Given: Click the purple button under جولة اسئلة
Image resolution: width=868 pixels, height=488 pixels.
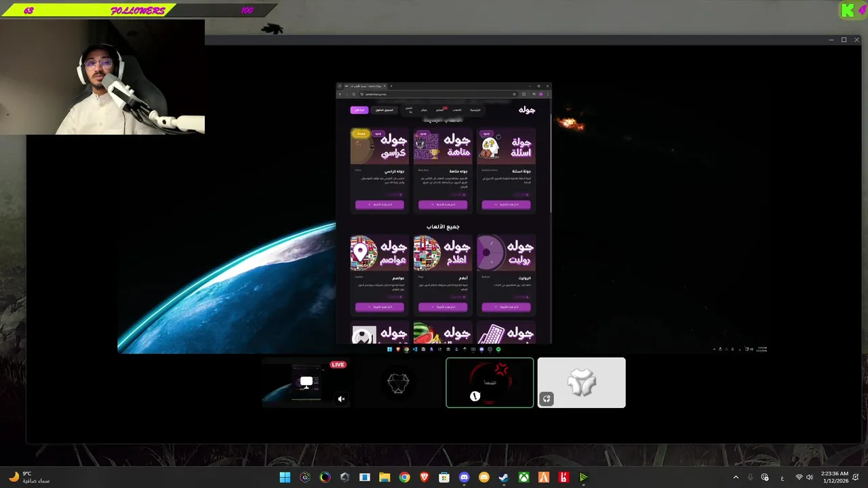Looking at the screenshot, I should (x=506, y=204).
